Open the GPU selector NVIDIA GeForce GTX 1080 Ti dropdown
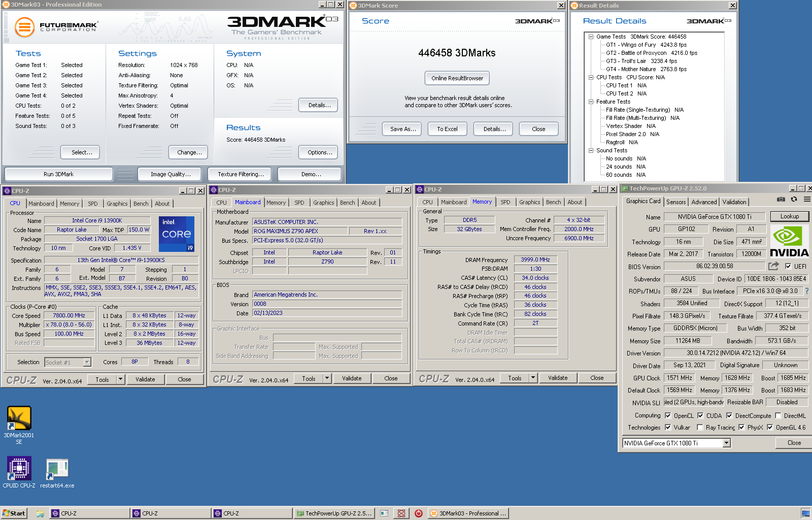812x520 pixels. coord(727,443)
